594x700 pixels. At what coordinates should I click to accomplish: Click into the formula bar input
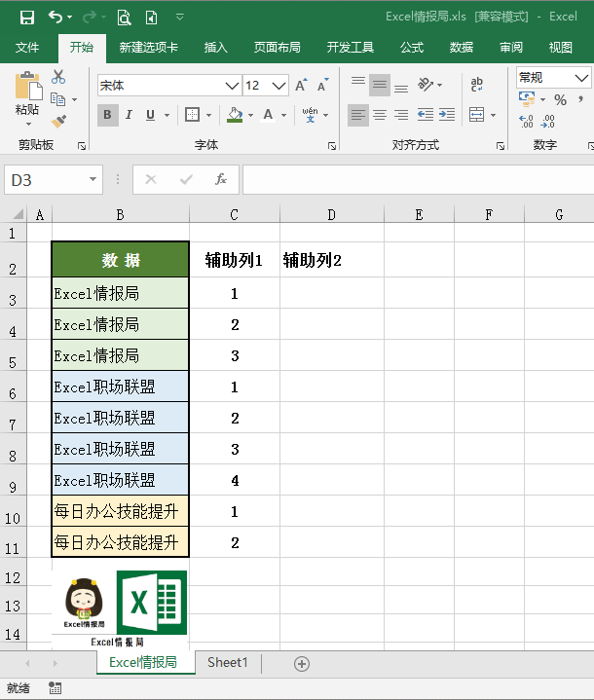coord(418,179)
